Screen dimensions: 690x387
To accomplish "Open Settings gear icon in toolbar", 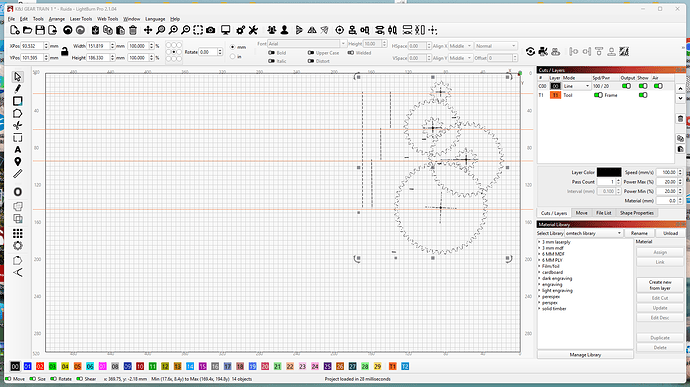I will [x=240, y=30].
